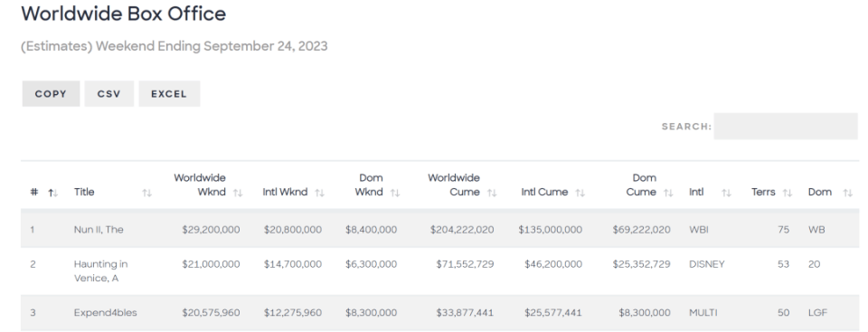This screenshot has height=332, width=868.
Task: Sort by Dom distributor column arrows
Action: tap(847, 193)
